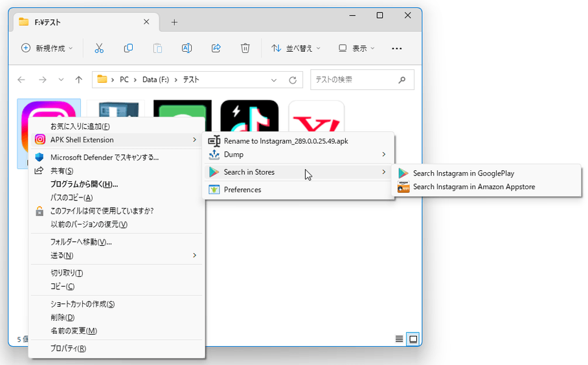Click the Paste clipboard icon in toolbar
588x365 pixels.
tap(157, 49)
